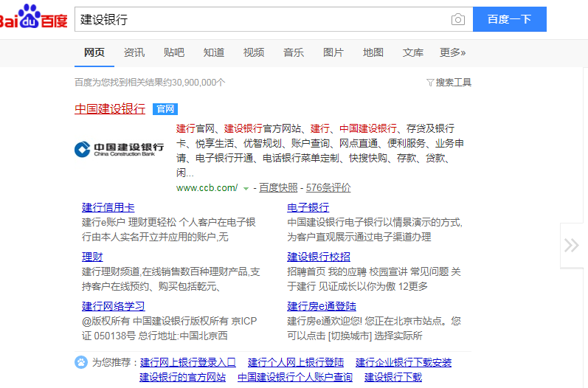Image resolution: width=588 pixels, height=388 pixels.
Task: Click description text starting 中国建设银行电子银行以情景演示
Action: pyautogui.click(x=375, y=229)
